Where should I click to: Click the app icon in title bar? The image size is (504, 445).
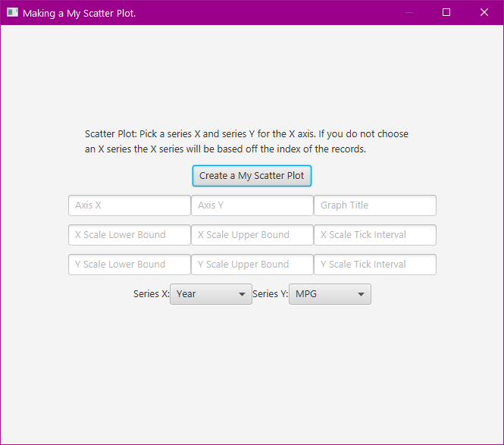coord(12,13)
